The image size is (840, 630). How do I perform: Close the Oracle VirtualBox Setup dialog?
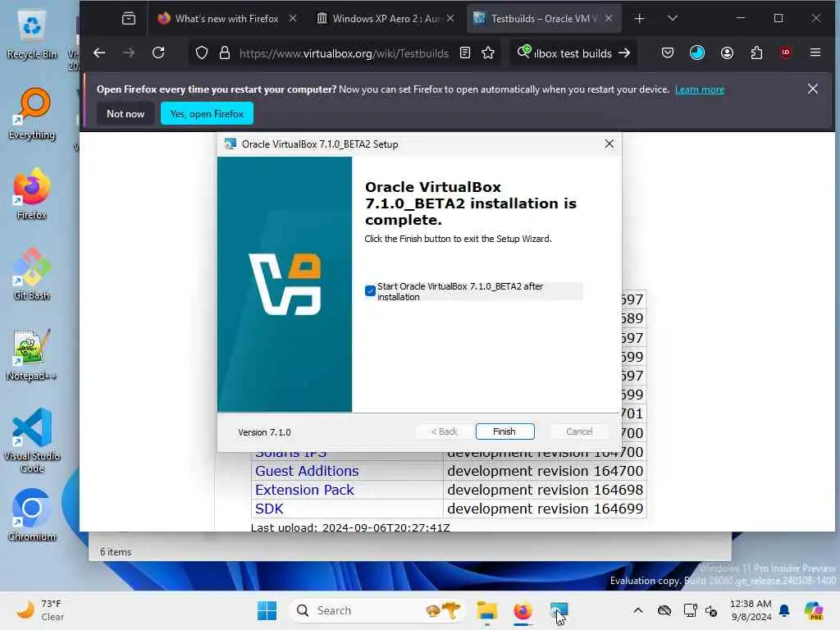coord(609,144)
